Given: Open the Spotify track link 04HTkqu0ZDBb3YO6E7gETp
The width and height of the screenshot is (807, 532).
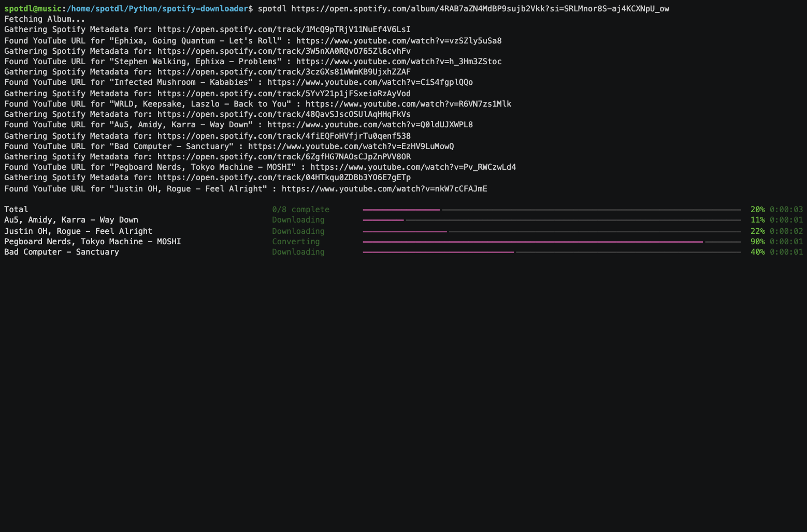Looking at the screenshot, I should [284, 178].
